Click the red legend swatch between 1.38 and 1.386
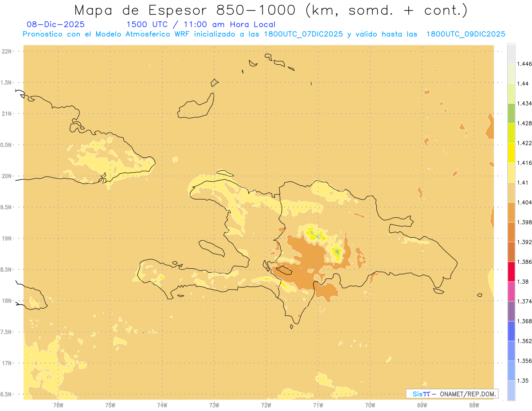Screen dimensions: 532x411 (x=511, y=271)
